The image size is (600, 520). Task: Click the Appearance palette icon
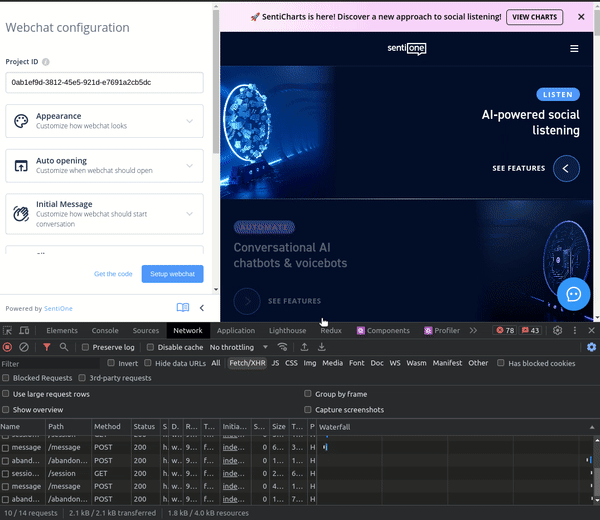(21, 121)
